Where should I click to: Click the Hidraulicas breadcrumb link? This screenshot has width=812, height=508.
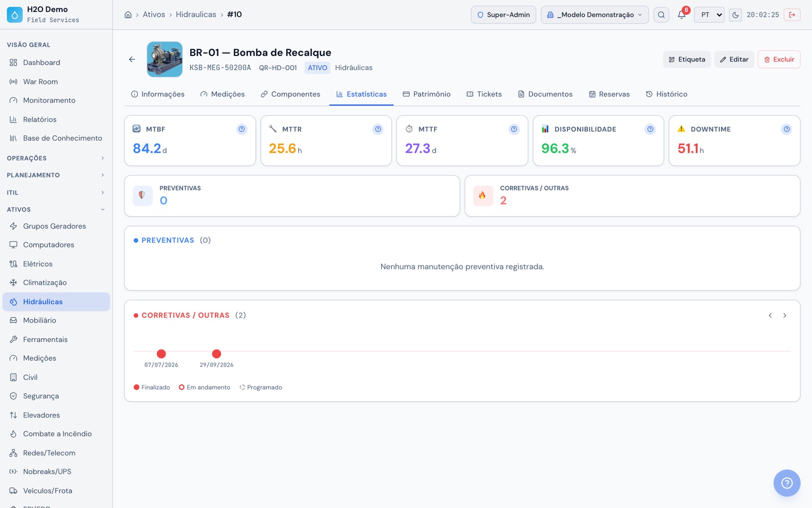[x=196, y=15]
